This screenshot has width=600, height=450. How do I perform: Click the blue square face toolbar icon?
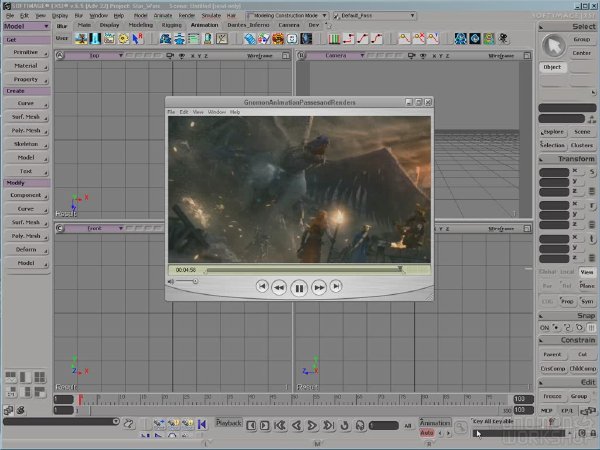point(292,38)
